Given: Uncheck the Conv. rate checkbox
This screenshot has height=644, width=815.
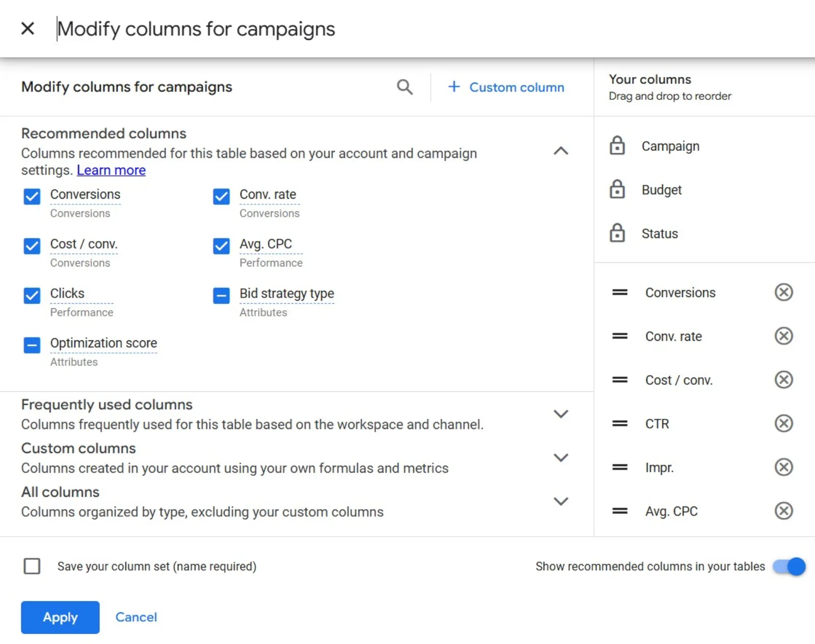Looking at the screenshot, I should click(222, 197).
